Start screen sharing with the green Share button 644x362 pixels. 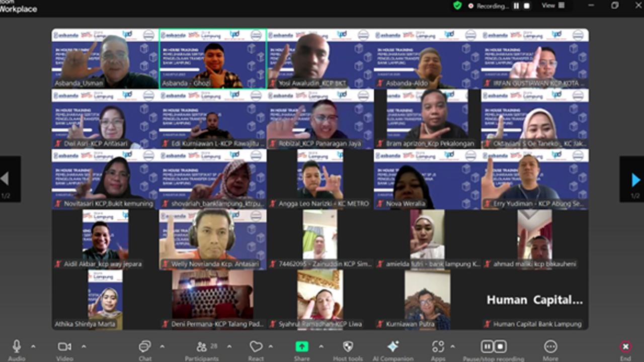pyautogui.click(x=302, y=346)
